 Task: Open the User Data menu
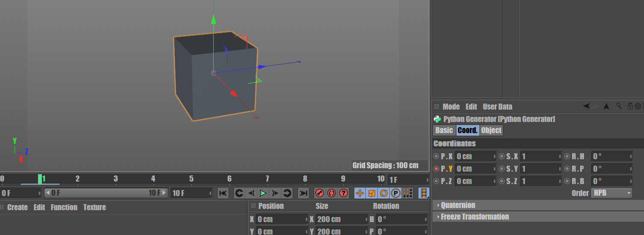point(497,107)
